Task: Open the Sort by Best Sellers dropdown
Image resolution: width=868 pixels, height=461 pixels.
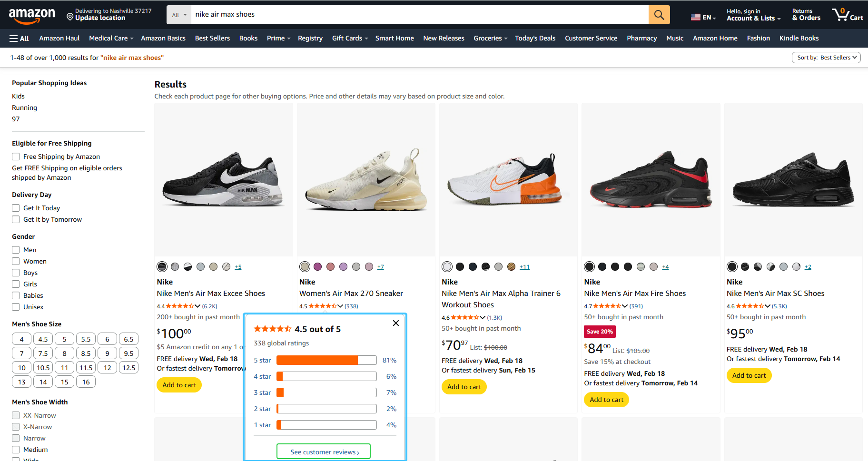Action: (826, 57)
